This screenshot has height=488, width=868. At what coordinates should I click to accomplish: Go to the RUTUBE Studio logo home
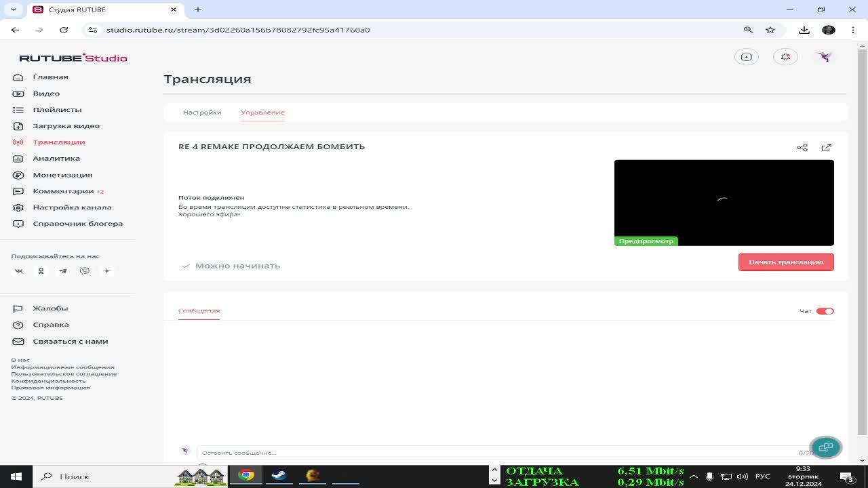73,58
